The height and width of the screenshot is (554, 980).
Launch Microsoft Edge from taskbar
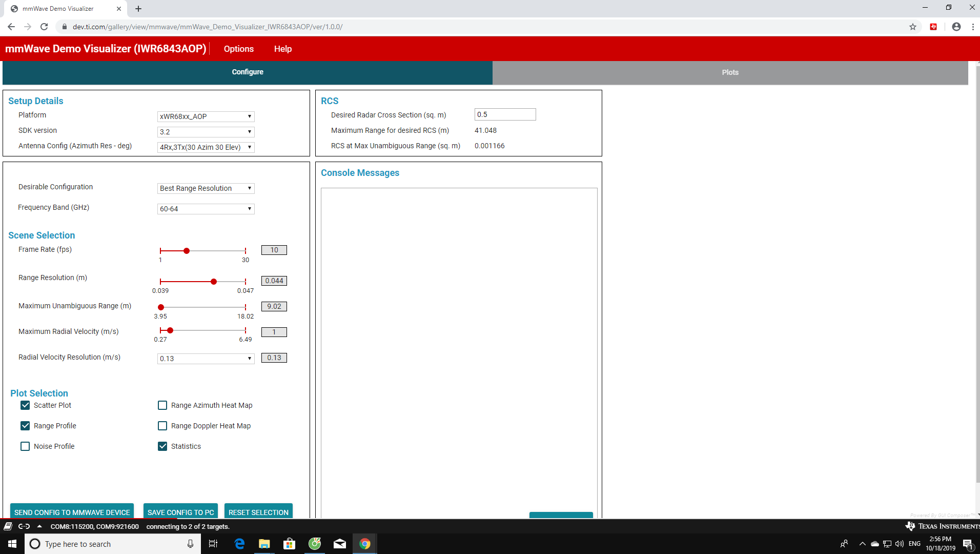[239, 544]
